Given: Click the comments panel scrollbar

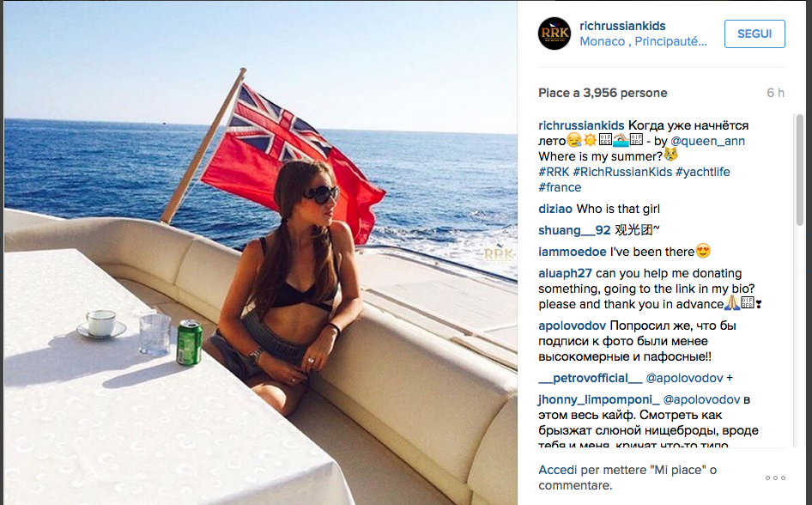Looking at the screenshot, I should (800, 170).
